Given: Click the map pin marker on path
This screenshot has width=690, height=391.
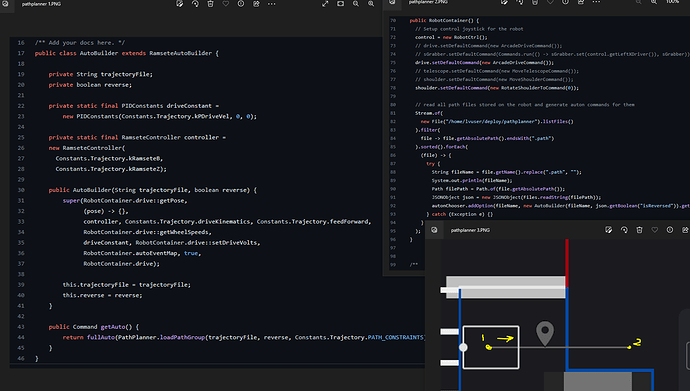Looking at the screenshot, I should (545, 333).
